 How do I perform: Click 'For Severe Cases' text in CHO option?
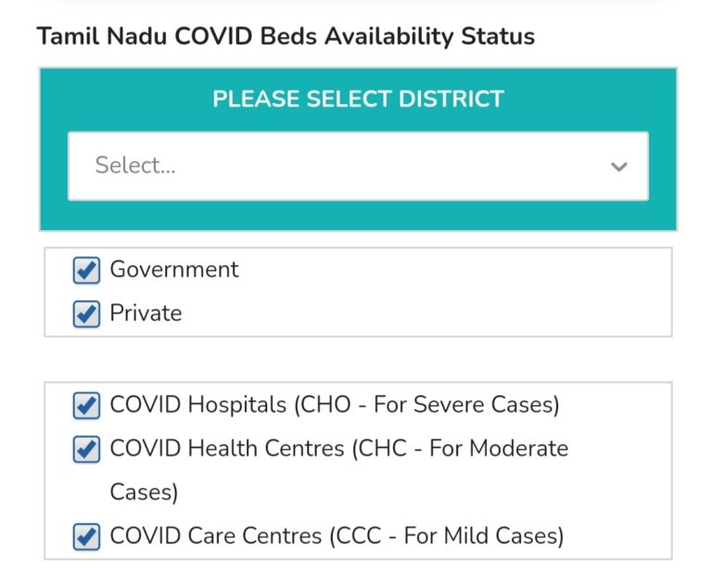[x=481, y=405]
